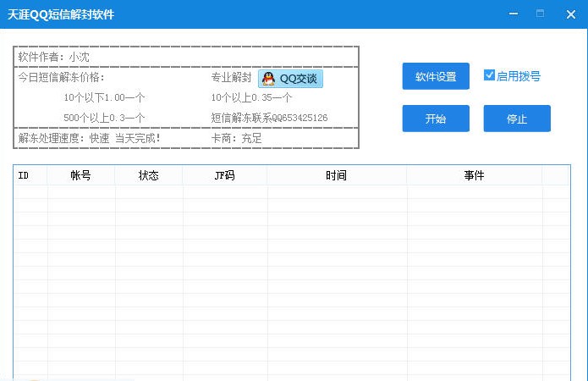Click the 开始 button

(436, 119)
